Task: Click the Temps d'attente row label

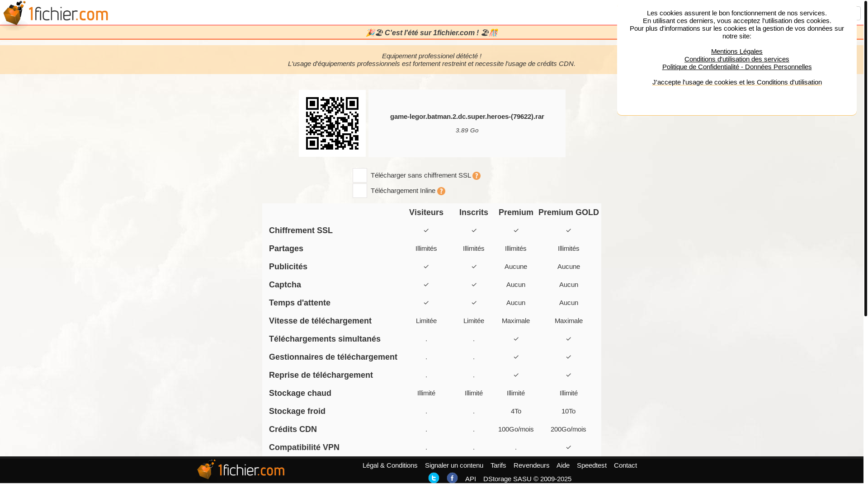Action: point(300,303)
